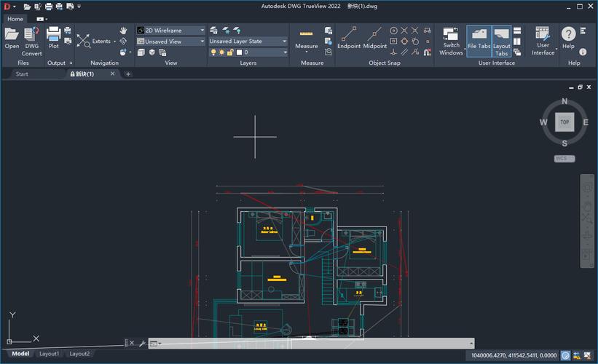Open the application menu D dropdown
The width and height of the screenshot is (598, 364).
(9, 7)
